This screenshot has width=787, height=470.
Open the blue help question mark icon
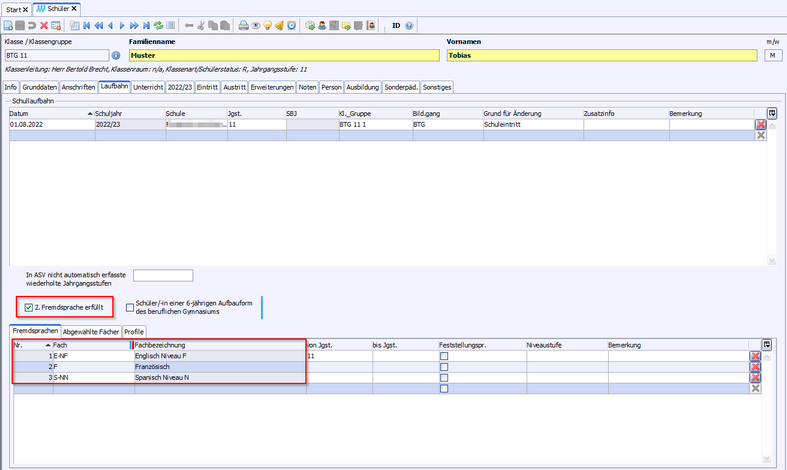coord(410,25)
